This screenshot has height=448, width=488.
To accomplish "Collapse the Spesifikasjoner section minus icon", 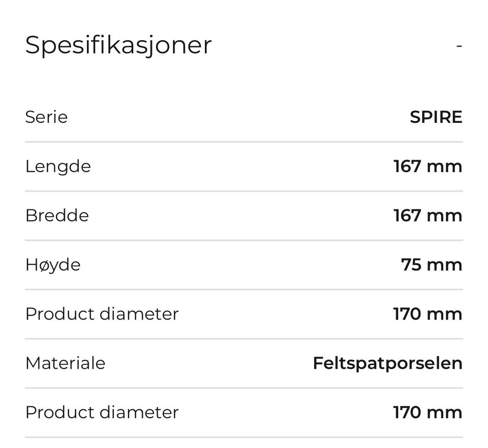I will 459,46.
